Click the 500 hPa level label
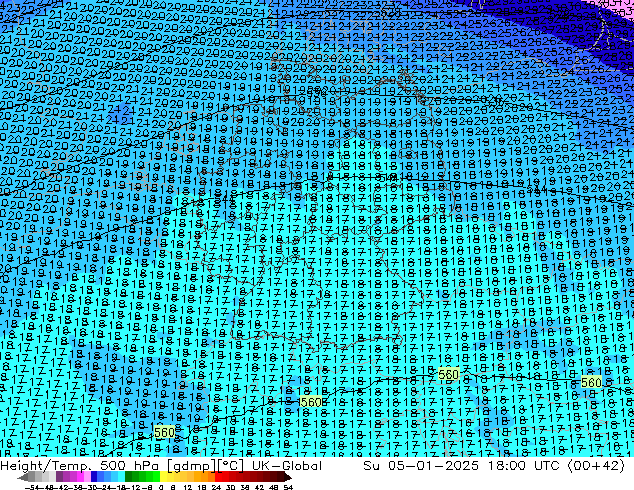Screen dimensions: 634x490 pyautogui.click(x=123, y=466)
